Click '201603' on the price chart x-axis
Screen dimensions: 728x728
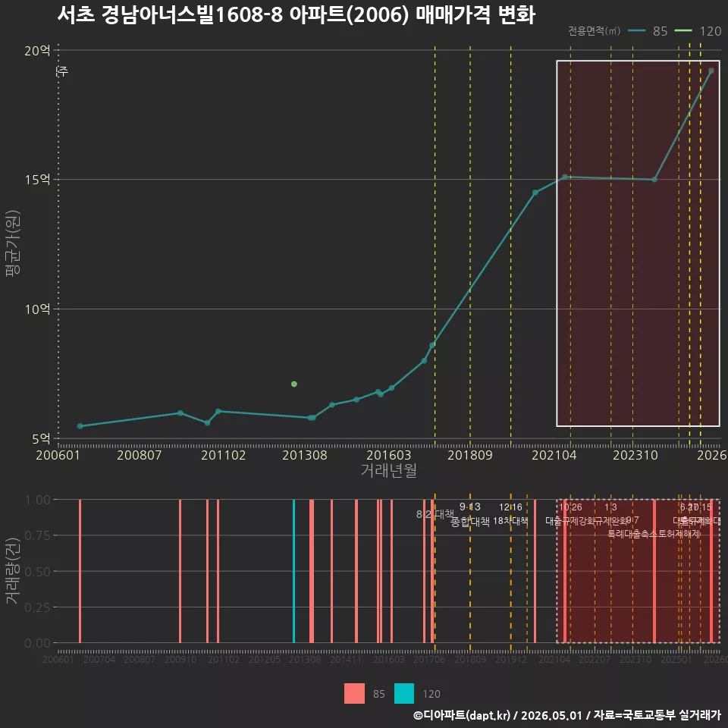[x=388, y=455]
